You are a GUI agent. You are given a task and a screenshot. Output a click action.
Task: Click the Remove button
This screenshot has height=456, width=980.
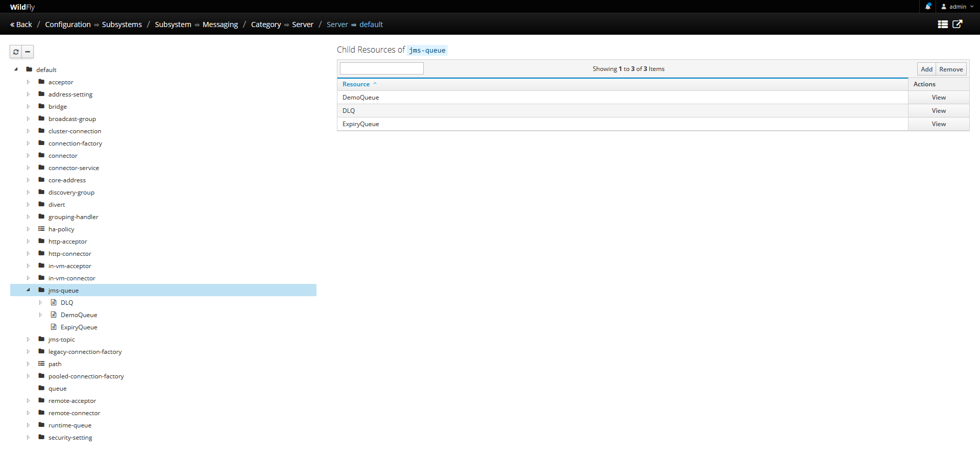coord(951,69)
